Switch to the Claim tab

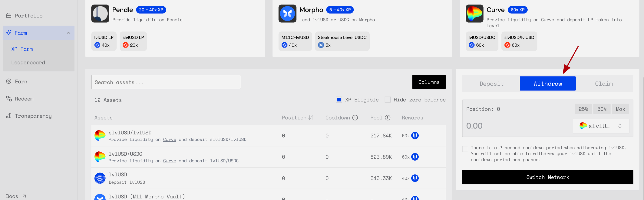click(603, 84)
